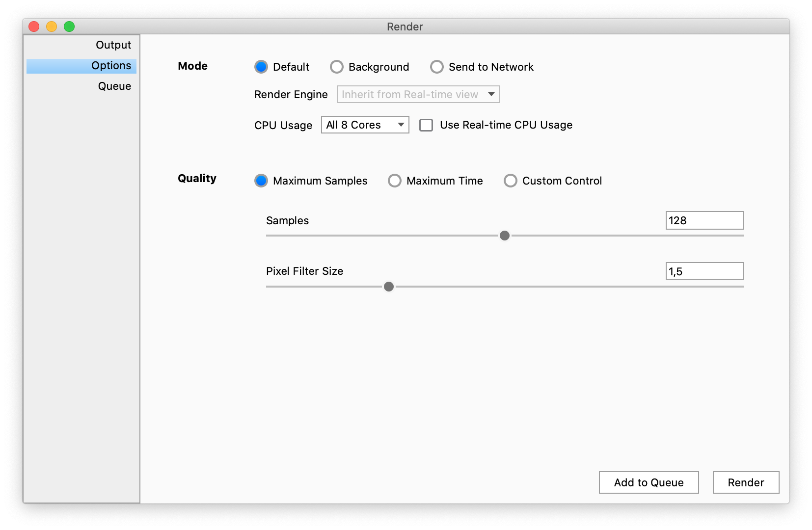Viewport: 812px width, 530px height.
Task: Select Custom Control quality option
Action: (511, 181)
